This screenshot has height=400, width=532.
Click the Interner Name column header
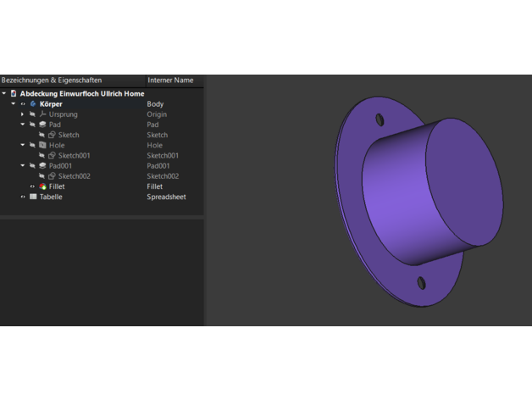[x=175, y=81]
